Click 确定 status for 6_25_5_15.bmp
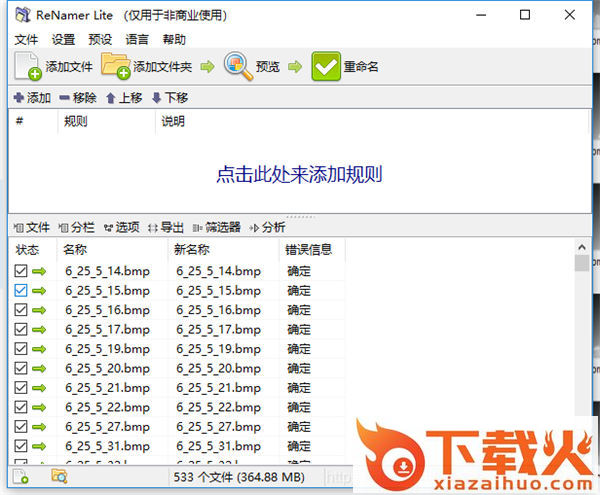 (x=299, y=290)
